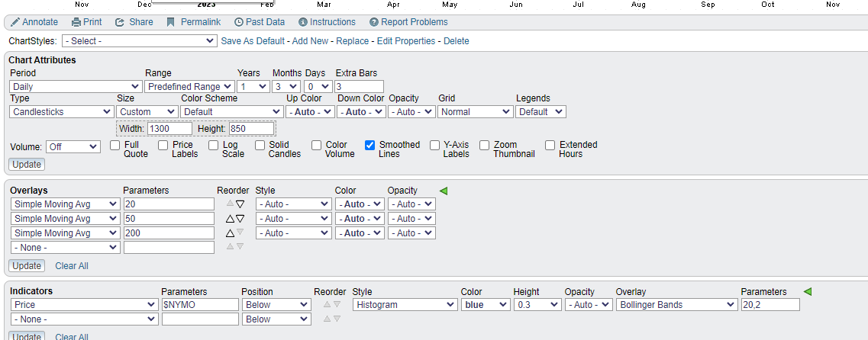Click the Permalink bookmark icon
868x340 pixels.
coord(170,22)
